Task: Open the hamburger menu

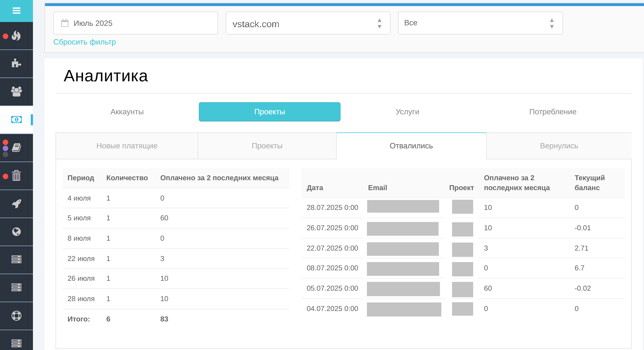Action: [x=16, y=11]
